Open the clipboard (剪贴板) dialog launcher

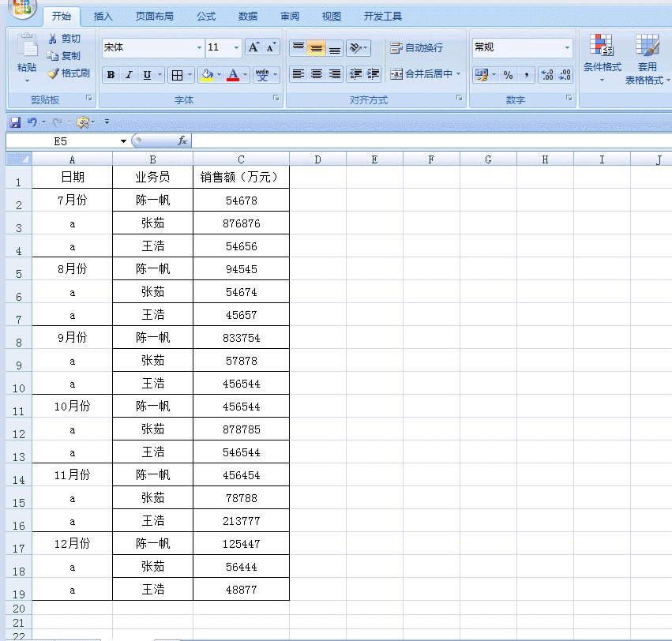(89, 98)
